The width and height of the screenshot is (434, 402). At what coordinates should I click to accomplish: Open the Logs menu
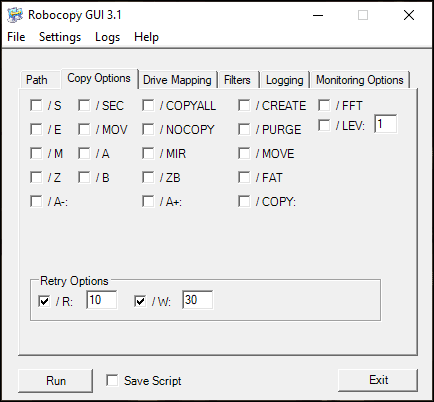pos(107,37)
